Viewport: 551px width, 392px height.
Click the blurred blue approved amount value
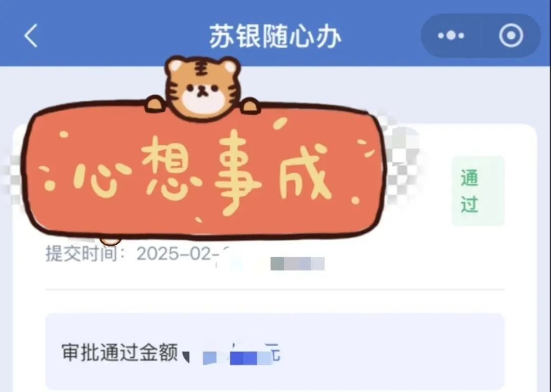238,357
